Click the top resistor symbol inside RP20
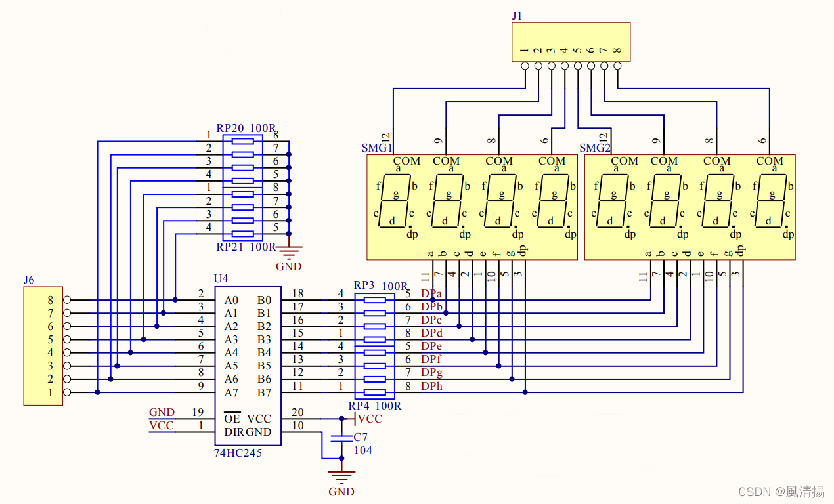The width and height of the screenshot is (834, 504). [x=242, y=141]
